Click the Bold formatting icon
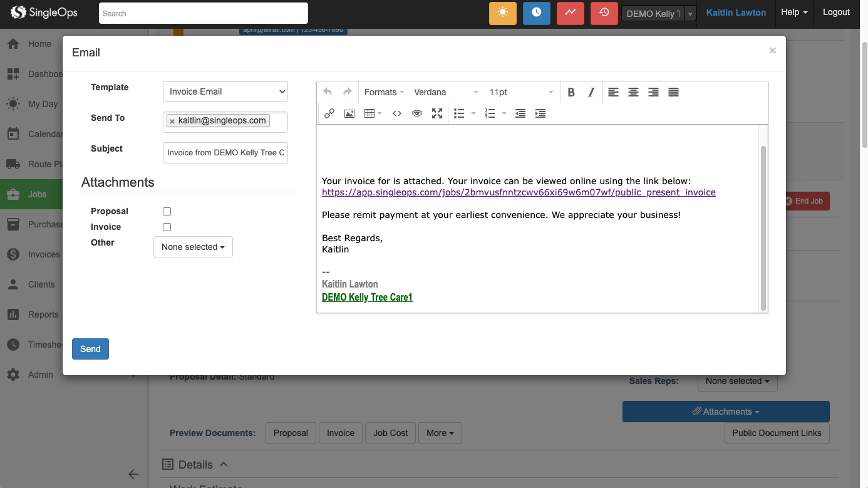This screenshot has height=488, width=868. 571,92
